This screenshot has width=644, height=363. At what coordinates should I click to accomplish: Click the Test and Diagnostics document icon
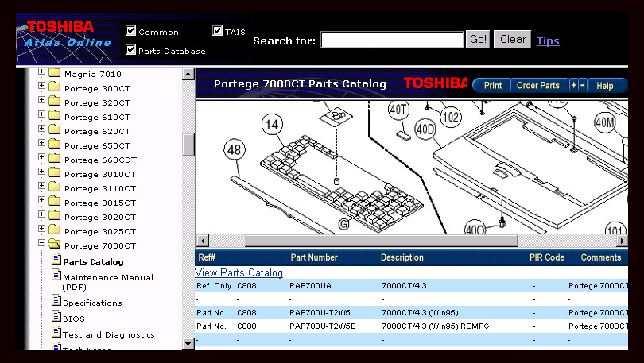[56, 332]
